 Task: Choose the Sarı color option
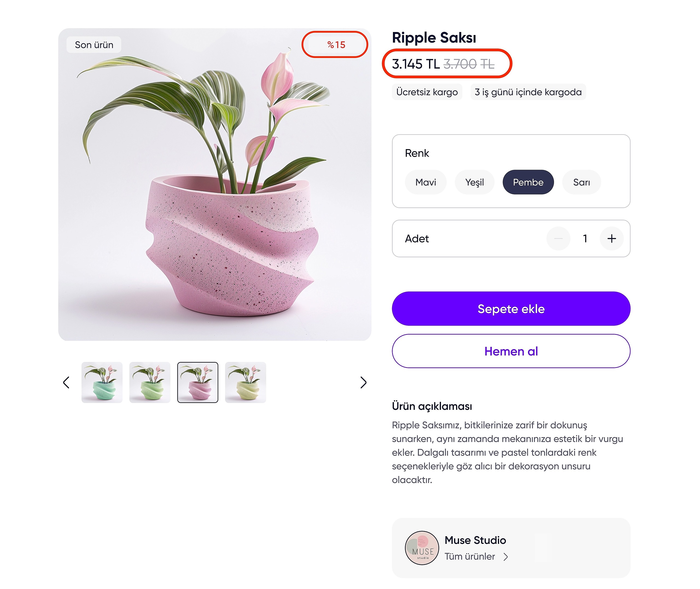[581, 182]
